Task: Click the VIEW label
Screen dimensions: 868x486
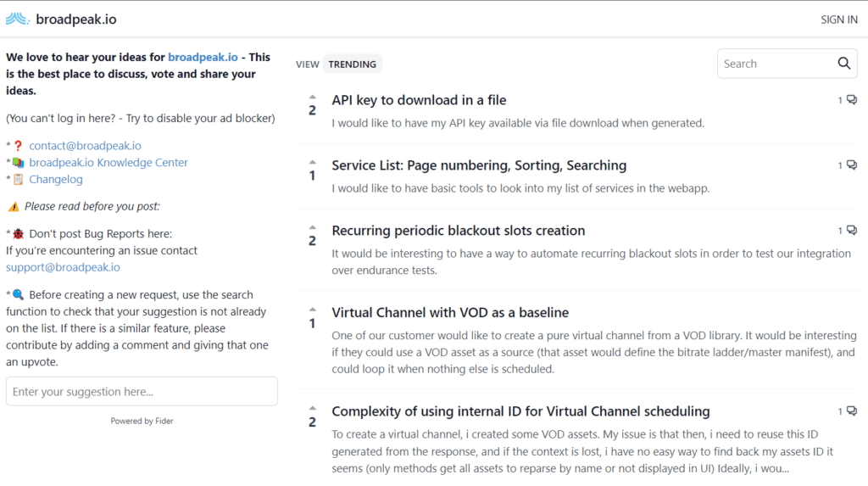Action: point(307,64)
